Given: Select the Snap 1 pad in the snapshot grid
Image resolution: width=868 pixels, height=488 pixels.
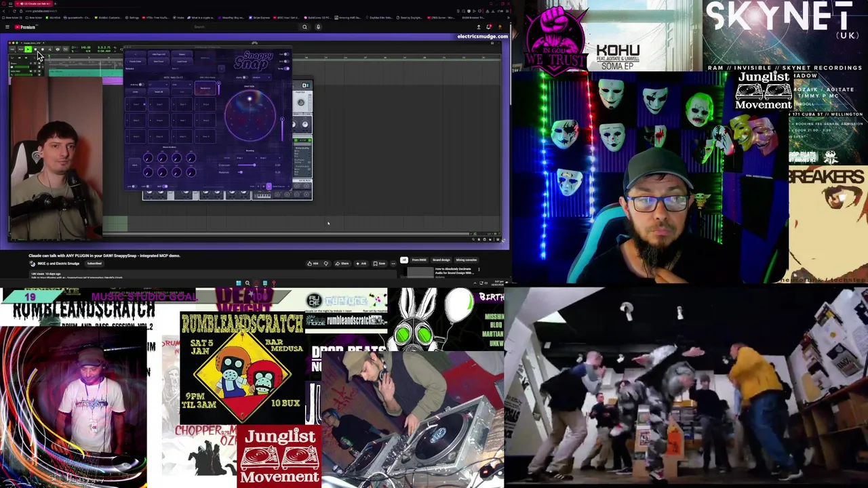Looking at the screenshot, I should tap(136, 104).
